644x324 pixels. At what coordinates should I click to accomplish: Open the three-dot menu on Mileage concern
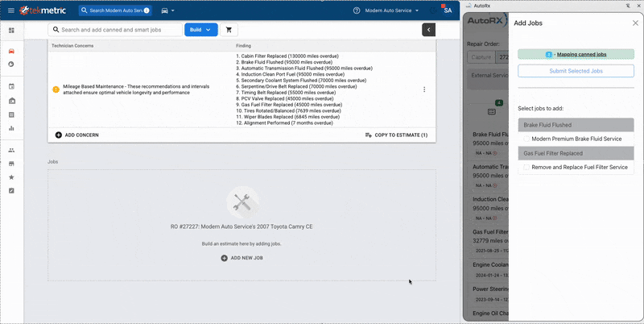[424, 89]
